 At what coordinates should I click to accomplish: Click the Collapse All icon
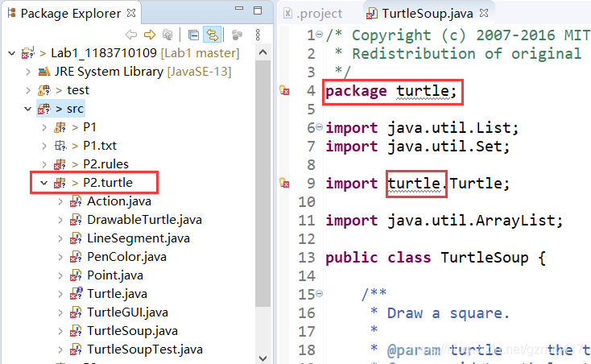(x=193, y=35)
